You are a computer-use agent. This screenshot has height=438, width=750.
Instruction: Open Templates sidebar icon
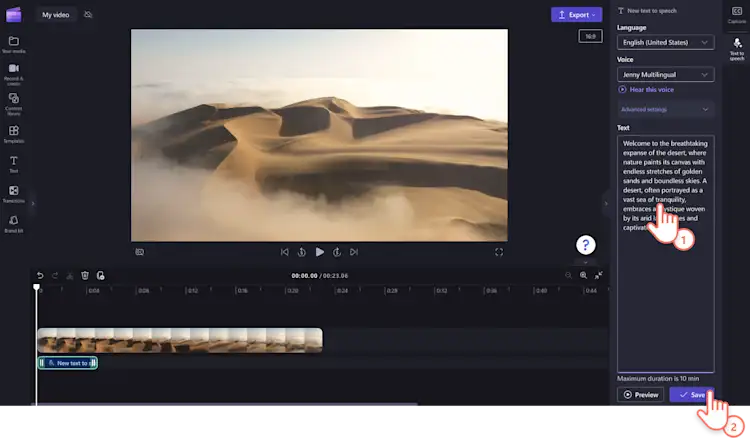point(13,134)
